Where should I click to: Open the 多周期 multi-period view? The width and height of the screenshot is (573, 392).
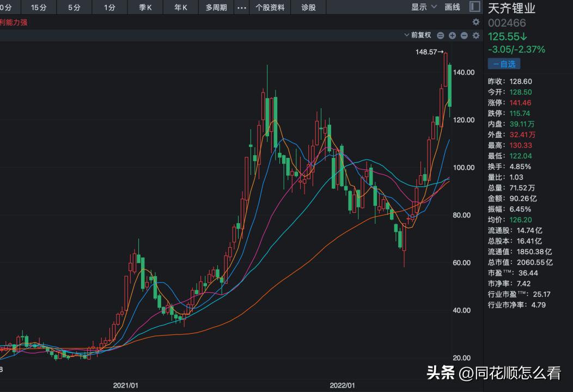coord(216,8)
